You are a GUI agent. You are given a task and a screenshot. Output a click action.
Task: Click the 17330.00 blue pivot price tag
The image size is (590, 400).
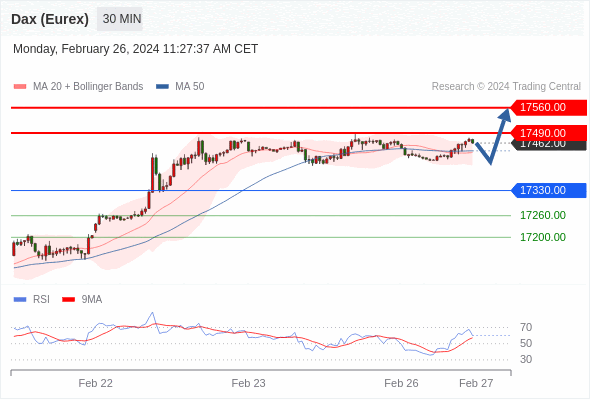pos(549,190)
